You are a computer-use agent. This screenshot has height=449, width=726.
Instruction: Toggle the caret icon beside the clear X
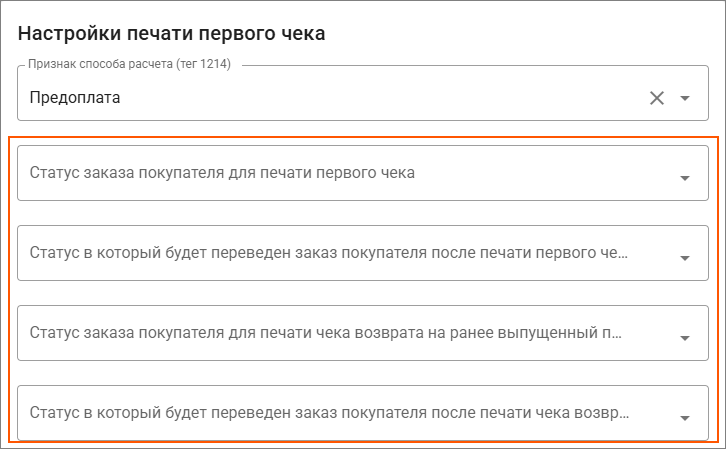tap(685, 98)
